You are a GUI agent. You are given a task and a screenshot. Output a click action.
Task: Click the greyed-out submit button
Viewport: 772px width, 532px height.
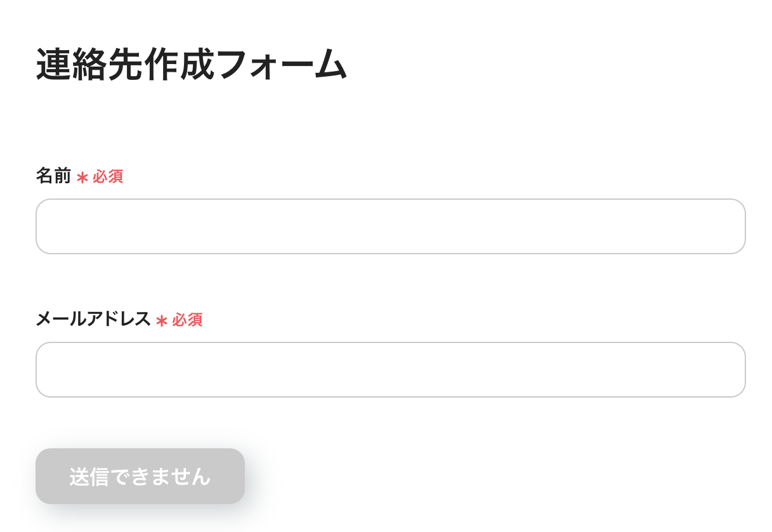(x=140, y=476)
